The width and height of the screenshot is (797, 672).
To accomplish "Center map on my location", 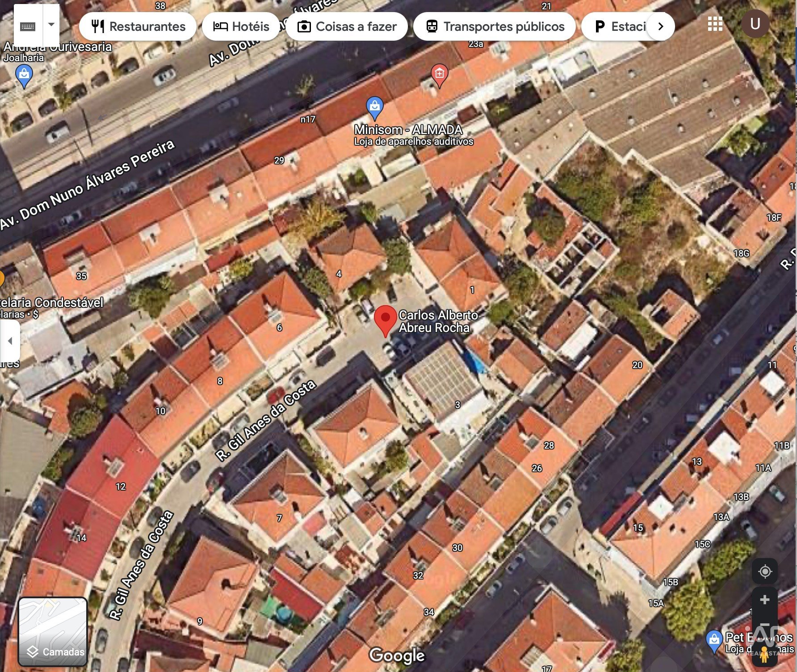I will click(x=765, y=571).
